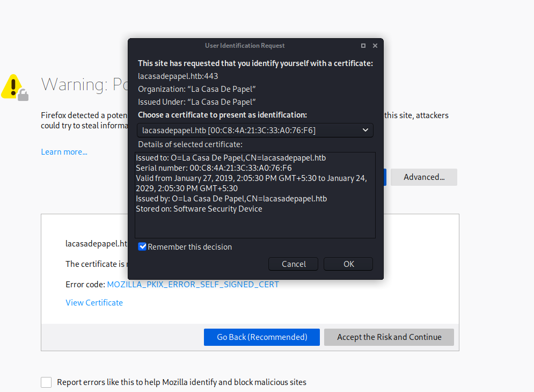Open the certificate selection dropdown
The height and width of the screenshot is (392, 534).
[x=255, y=130]
